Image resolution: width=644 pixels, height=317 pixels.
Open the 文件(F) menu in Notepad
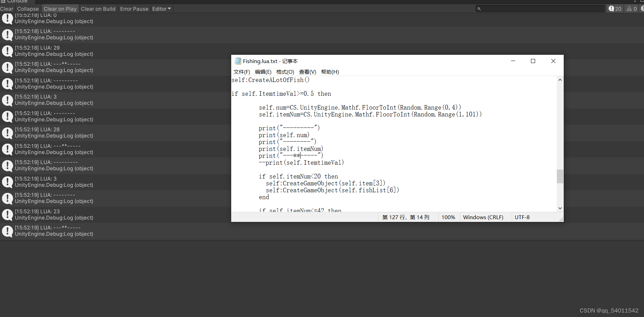[x=242, y=72]
